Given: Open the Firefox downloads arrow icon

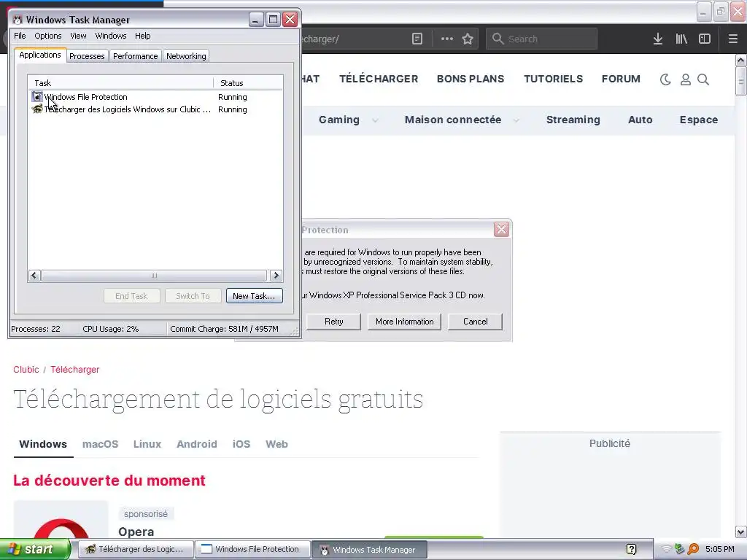Looking at the screenshot, I should point(658,39).
